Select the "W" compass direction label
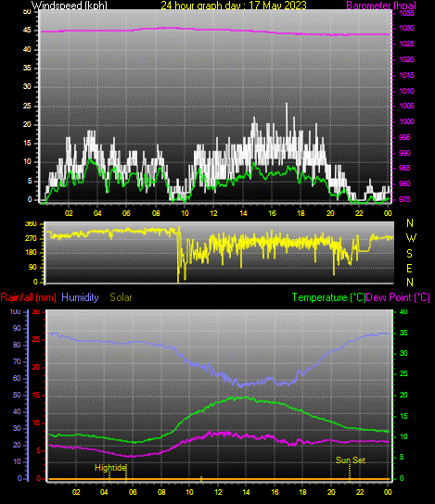The width and height of the screenshot is (435, 504). click(411, 238)
